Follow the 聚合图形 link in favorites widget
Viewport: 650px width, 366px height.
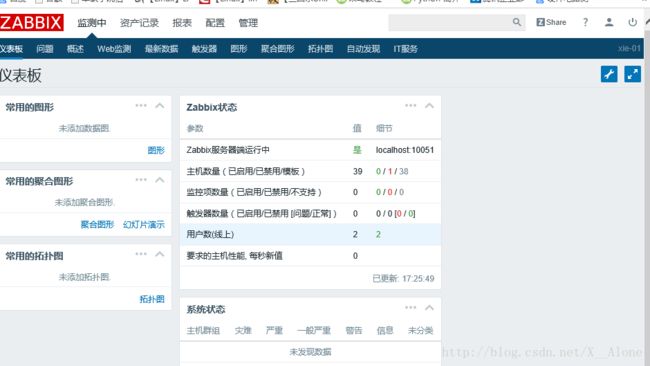click(97, 224)
